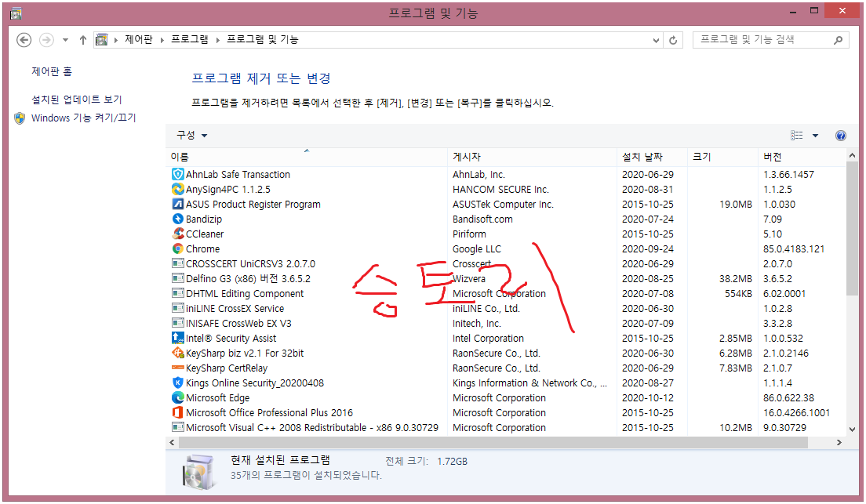Screen dimensions: 866x504
Task: Click the Microsoft Office Professional Plus icon
Action: coord(178,413)
